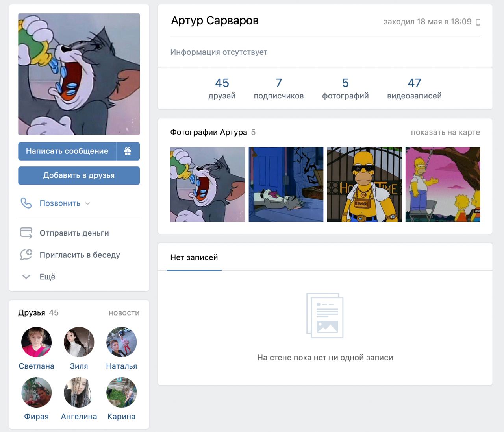Viewport: 504px width, 432px height.
Task: Expand the Позвонить dropdown arrow
Action: (87, 203)
